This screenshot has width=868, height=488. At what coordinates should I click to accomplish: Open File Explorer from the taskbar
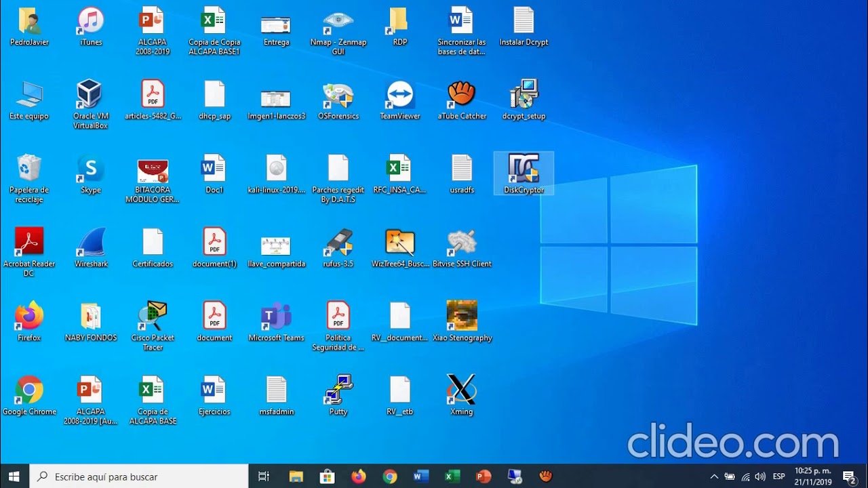pyautogui.click(x=296, y=476)
